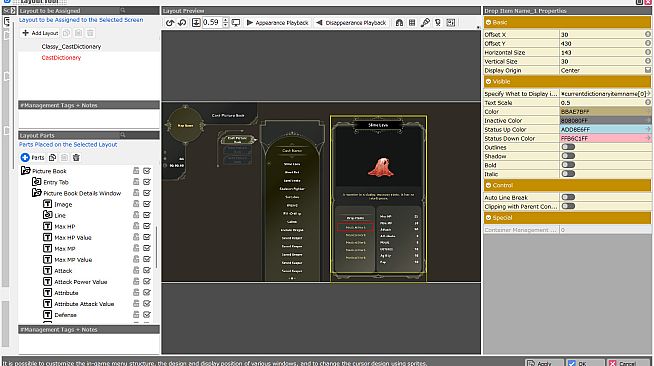
Task: Click the lock icon on Max HP row
Action: click(x=136, y=226)
